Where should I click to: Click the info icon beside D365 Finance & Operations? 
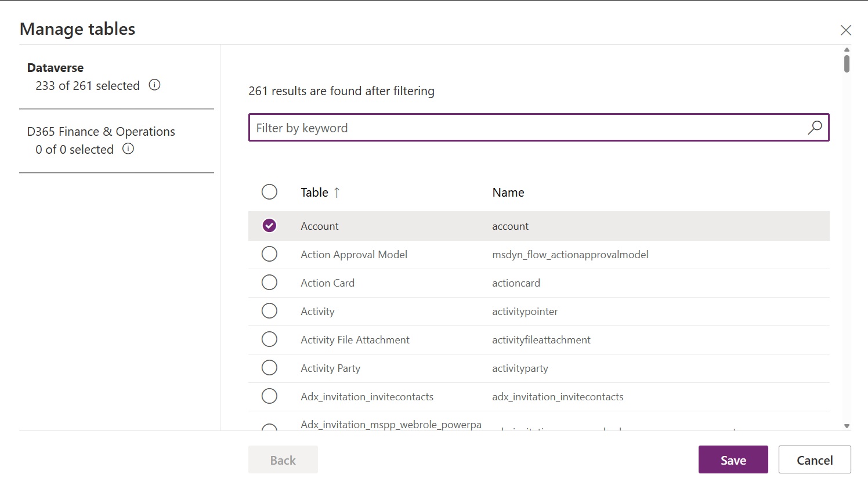[128, 149]
